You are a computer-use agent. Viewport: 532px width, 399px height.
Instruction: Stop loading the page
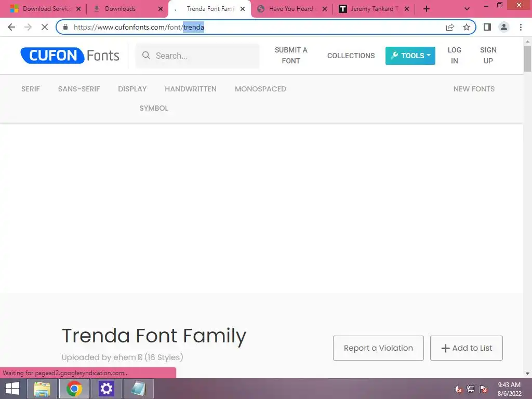45,27
